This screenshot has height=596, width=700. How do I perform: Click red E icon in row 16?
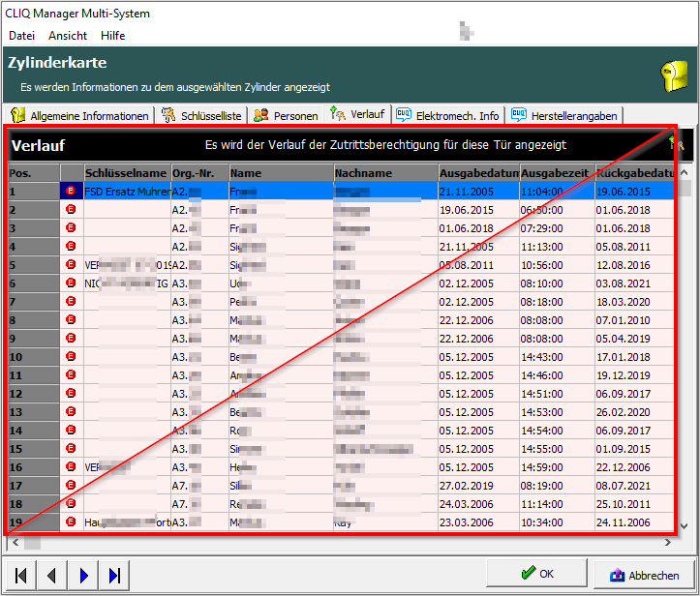point(71,466)
